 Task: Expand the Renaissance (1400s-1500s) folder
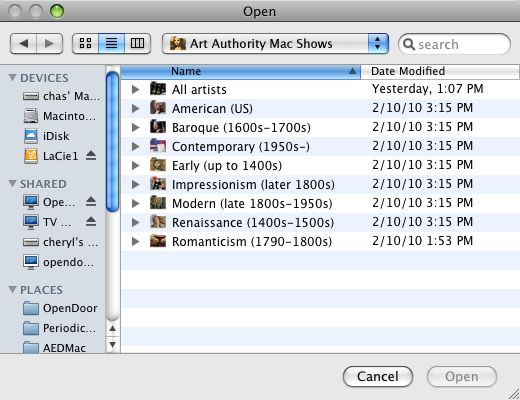pos(135,222)
